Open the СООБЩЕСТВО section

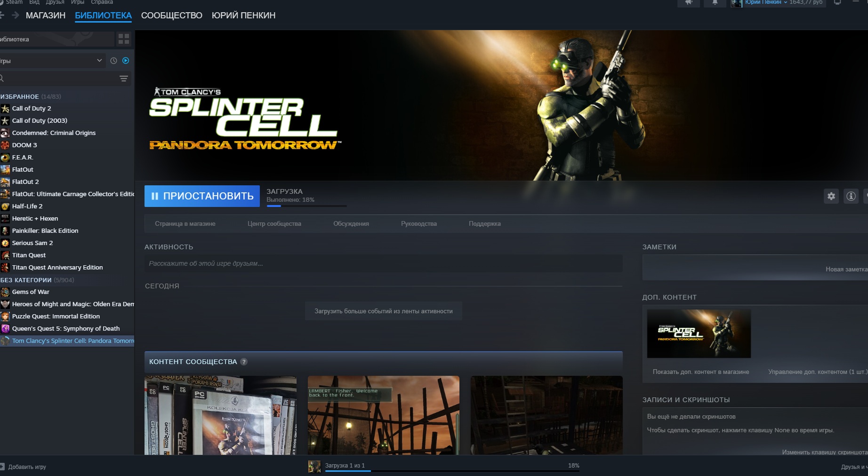point(172,16)
